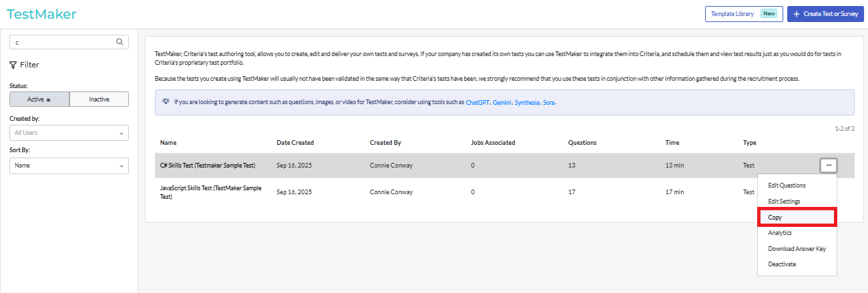Switch status filter to Inactive

[x=99, y=99]
